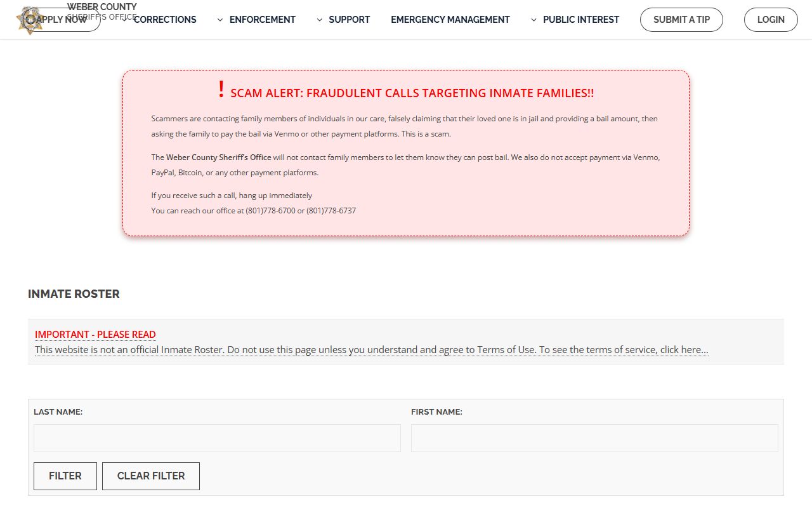812x508 pixels.
Task: Click the Apply Now button
Action: (62, 20)
